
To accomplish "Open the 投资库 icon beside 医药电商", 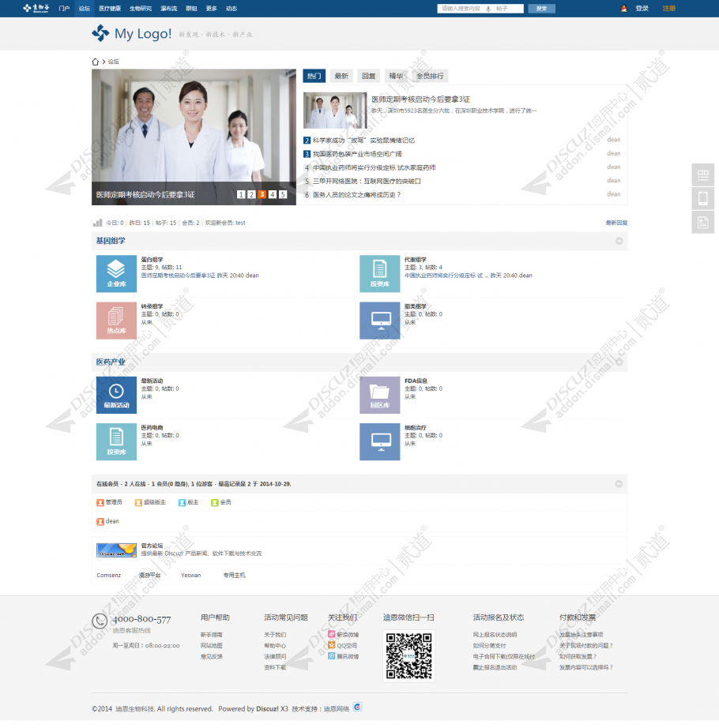I will [116, 441].
